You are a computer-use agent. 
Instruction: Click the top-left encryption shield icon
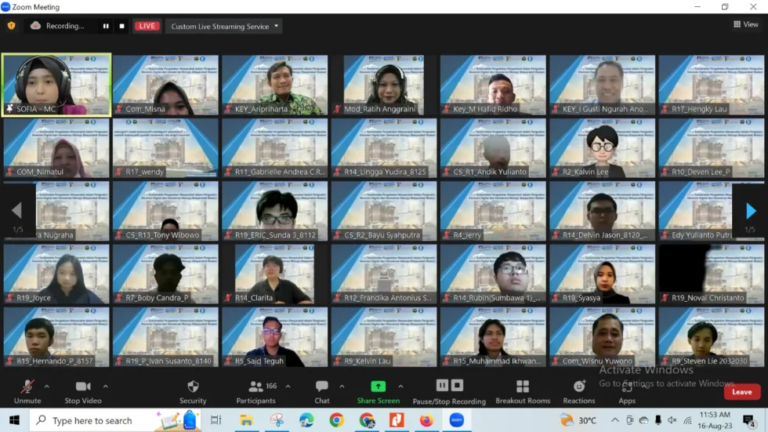(12, 26)
